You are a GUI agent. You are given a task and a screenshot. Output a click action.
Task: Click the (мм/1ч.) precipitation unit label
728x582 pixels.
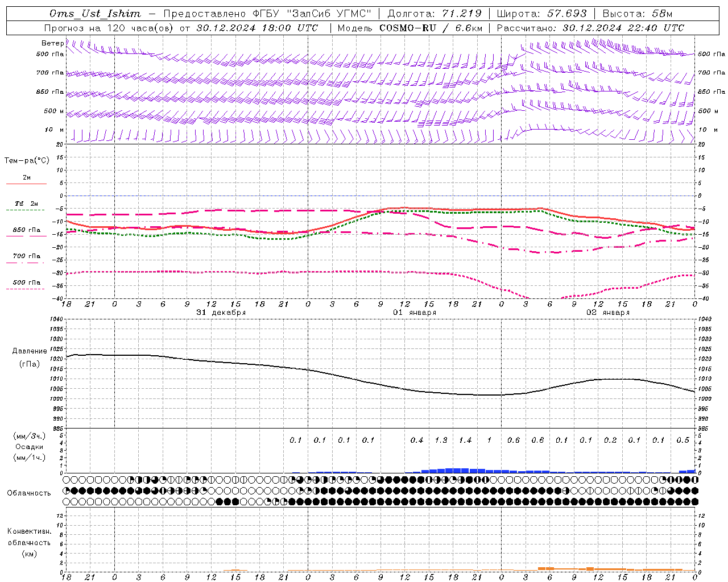pos(29,458)
